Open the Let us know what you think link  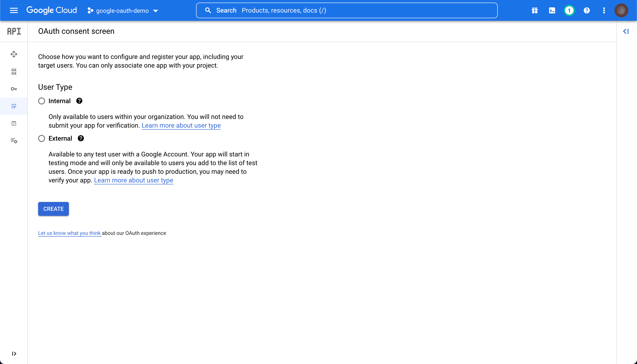(69, 233)
